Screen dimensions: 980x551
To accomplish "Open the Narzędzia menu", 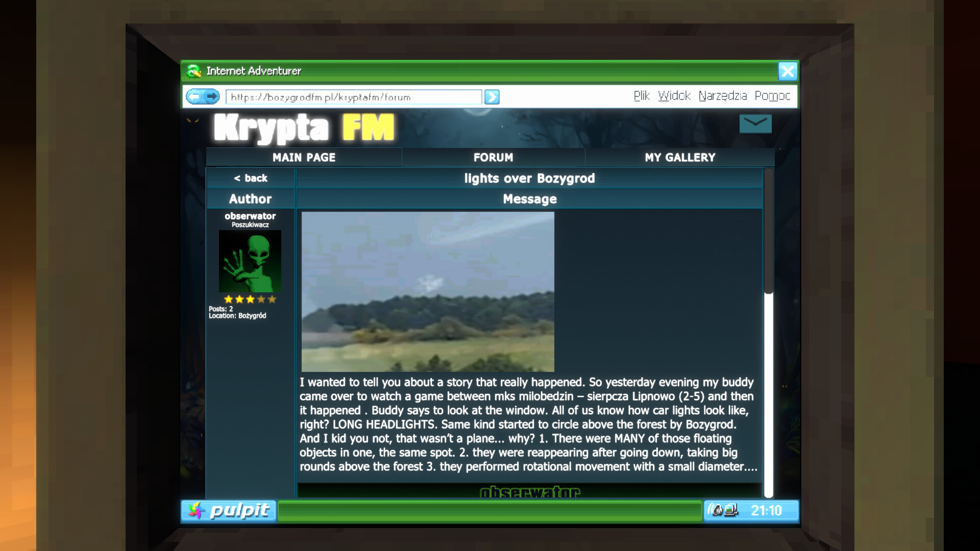I will (x=723, y=96).
